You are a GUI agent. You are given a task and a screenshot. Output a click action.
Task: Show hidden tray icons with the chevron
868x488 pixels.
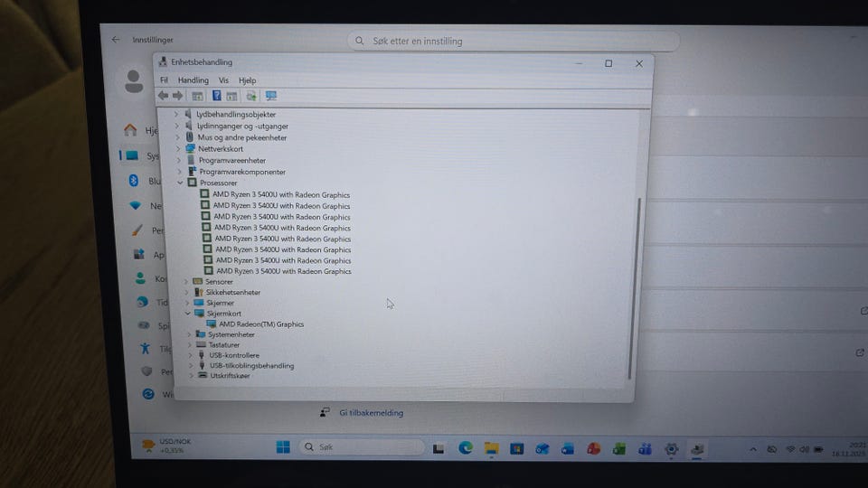[753, 450]
